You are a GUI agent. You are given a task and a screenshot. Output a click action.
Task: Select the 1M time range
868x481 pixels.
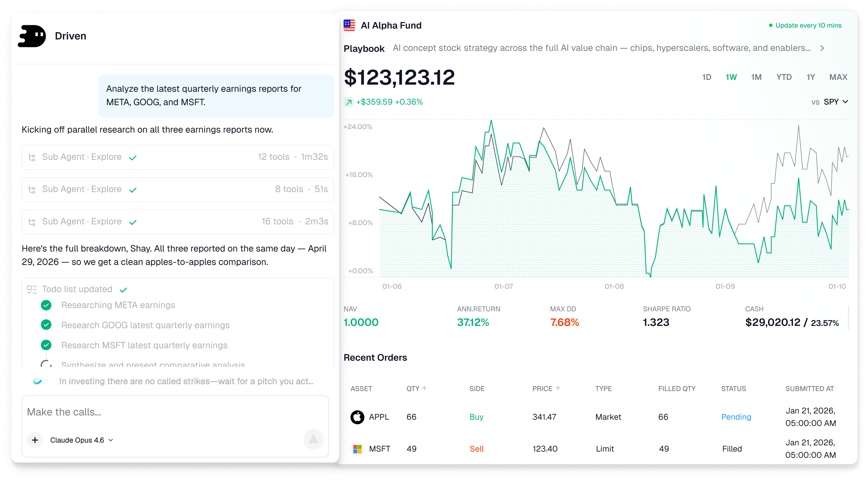[756, 77]
